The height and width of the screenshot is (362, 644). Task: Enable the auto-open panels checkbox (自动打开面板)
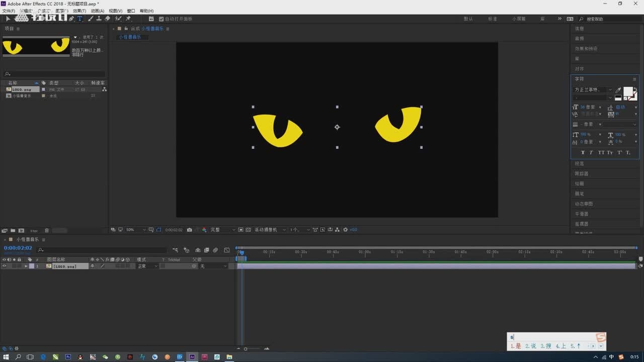[161, 19]
